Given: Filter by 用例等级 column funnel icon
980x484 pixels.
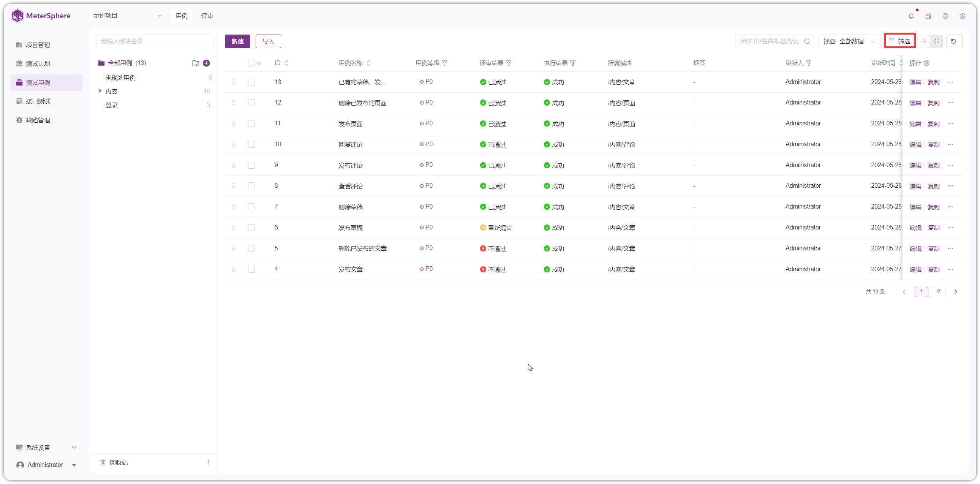Looking at the screenshot, I should click(444, 63).
